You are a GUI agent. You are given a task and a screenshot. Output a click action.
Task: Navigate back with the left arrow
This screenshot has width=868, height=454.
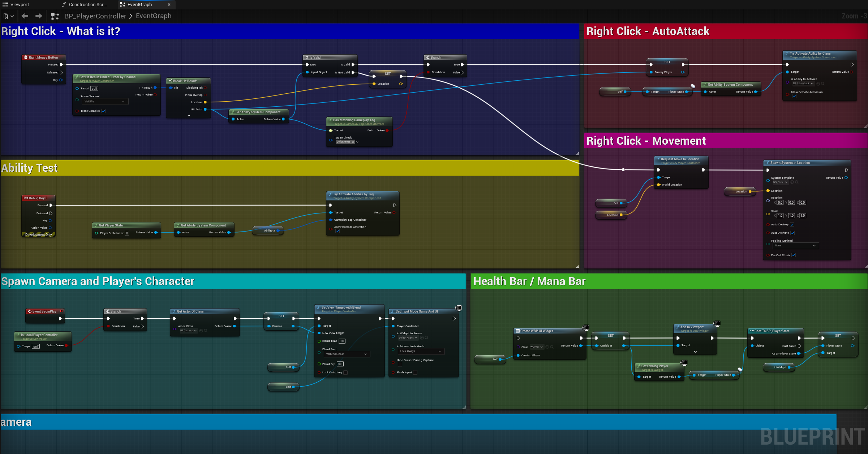click(25, 16)
